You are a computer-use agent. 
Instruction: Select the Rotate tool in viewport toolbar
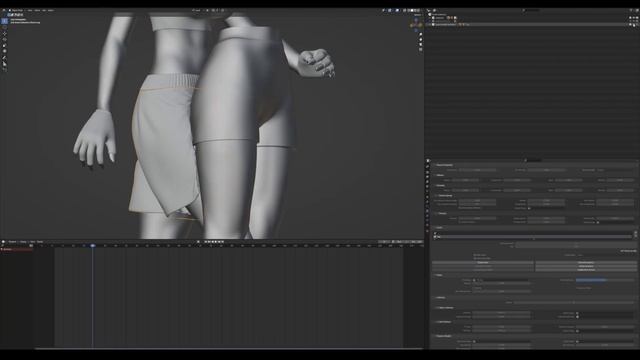pos(4,39)
